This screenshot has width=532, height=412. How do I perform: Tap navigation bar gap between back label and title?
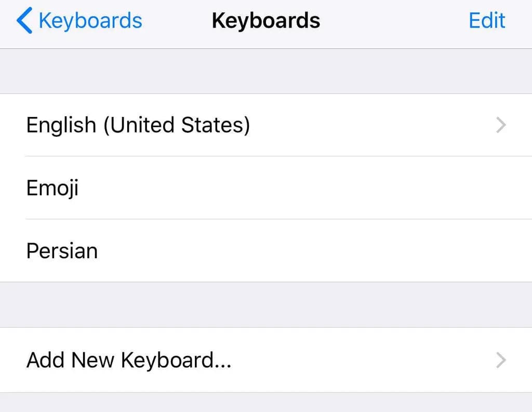point(177,21)
